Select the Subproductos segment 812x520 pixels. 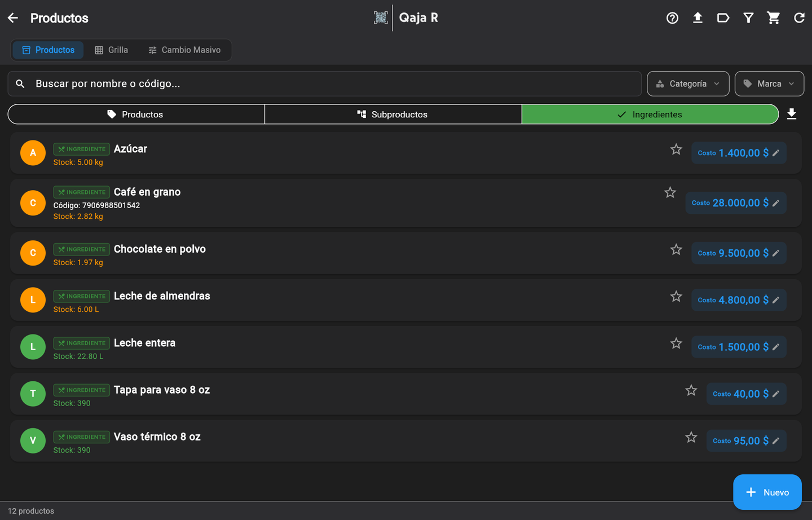point(393,114)
